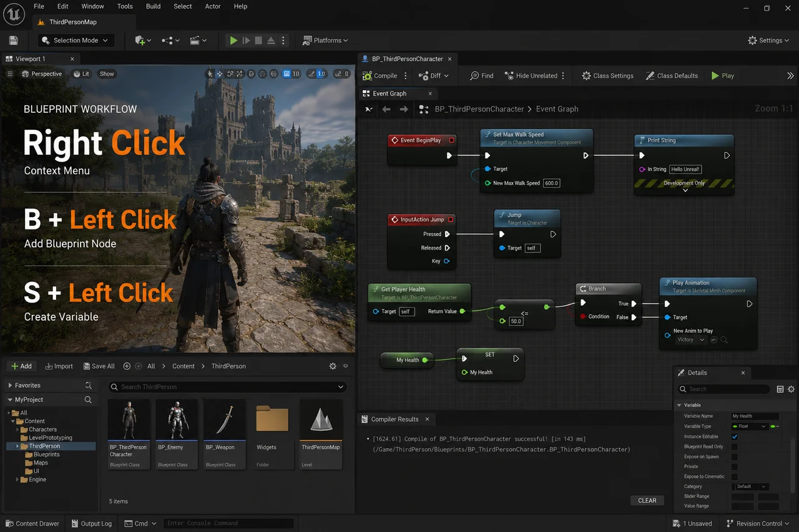Click the Hide Unrelated button
This screenshot has height=532, width=799.
[x=531, y=75]
